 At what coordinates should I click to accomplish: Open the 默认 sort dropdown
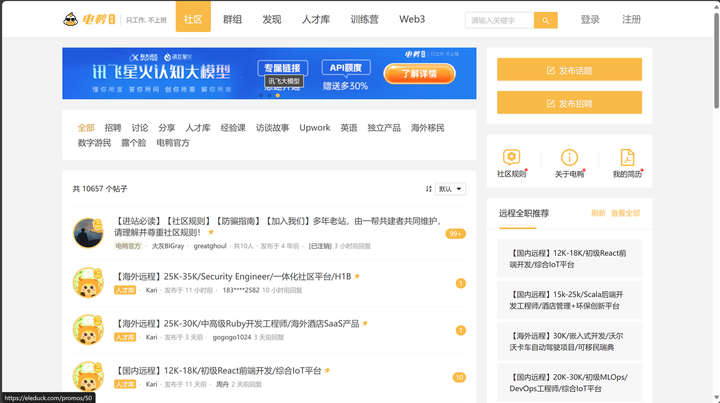coord(450,189)
